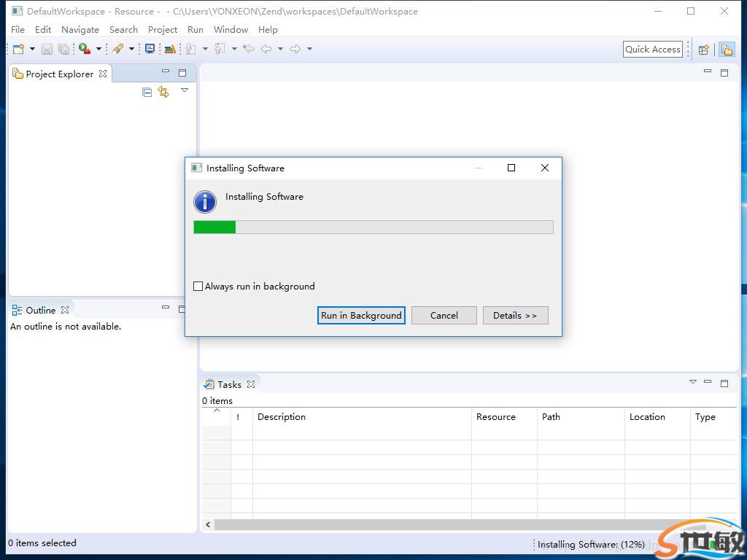Select the Tasks tab
The width and height of the screenshot is (747, 560).
point(229,384)
